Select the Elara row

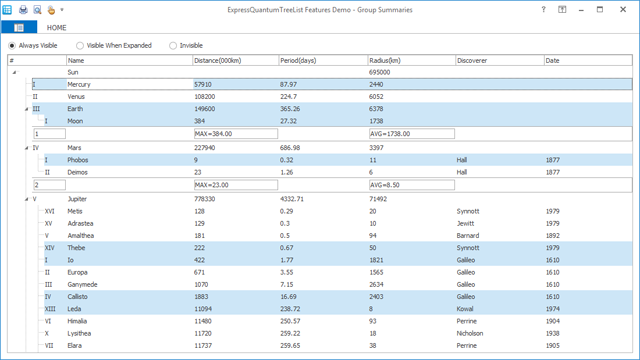coord(338,346)
